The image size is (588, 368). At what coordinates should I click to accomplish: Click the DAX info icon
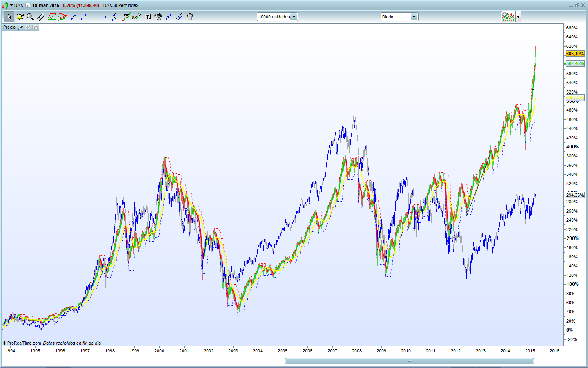click(27, 5)
